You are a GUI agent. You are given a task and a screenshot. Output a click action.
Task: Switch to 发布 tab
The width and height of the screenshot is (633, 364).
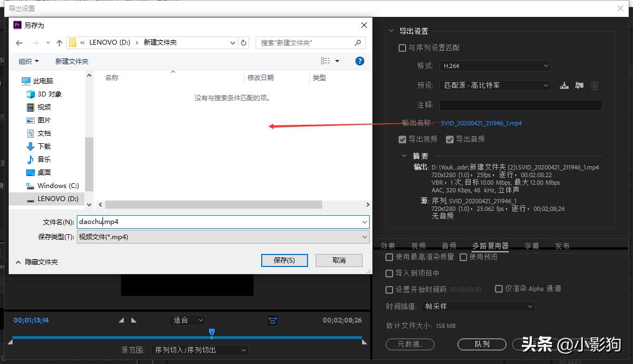click(x=562, y=246)
